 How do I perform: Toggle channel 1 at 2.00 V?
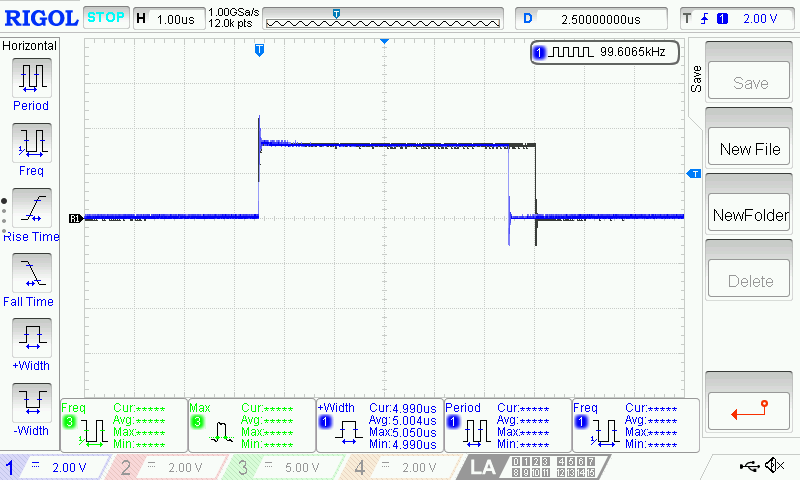point(57,467)
